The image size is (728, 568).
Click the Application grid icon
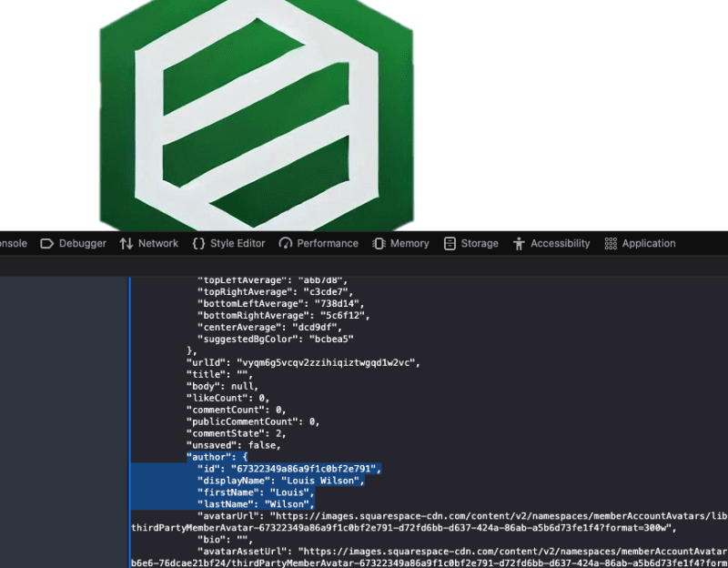coord(611,243)
